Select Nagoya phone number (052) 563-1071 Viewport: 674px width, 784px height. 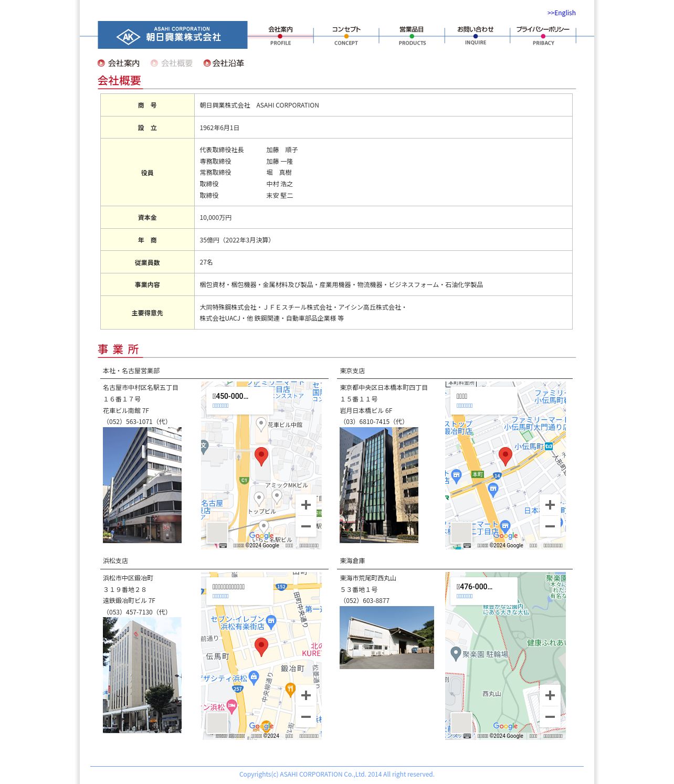[137, 422]
